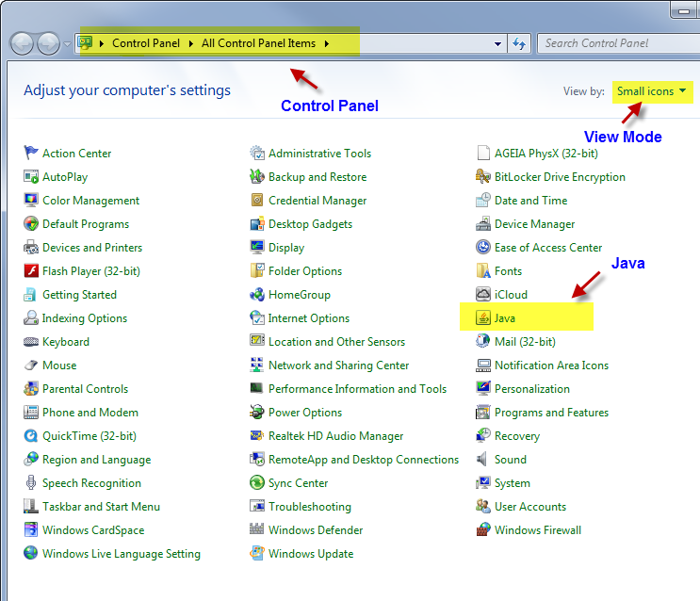Open the Windows Update icon
Screen dimensions: 700x601
(x=256, y=553)
